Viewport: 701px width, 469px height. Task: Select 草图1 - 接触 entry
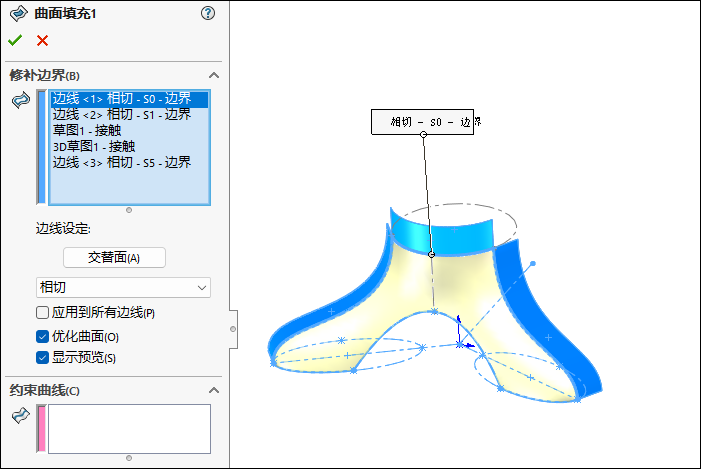129,131
